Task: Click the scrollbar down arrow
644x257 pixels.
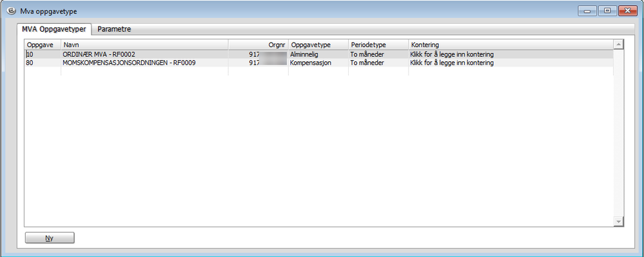Action: tap(618, 221)
